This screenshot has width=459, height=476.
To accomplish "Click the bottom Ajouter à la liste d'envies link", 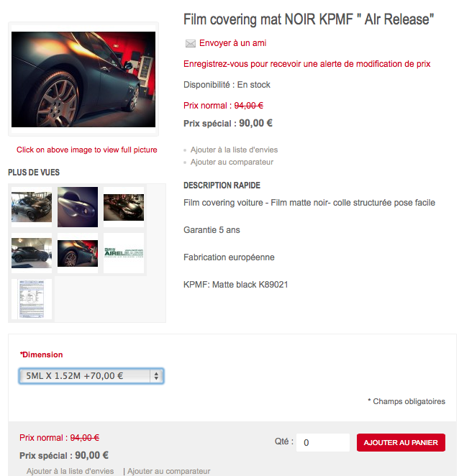I will click(70, 471).
